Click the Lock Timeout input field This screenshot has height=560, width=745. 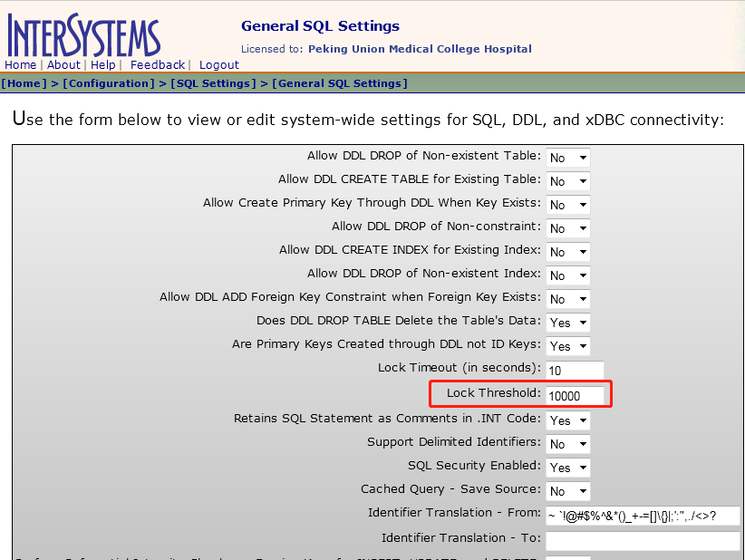coord(575,371)
